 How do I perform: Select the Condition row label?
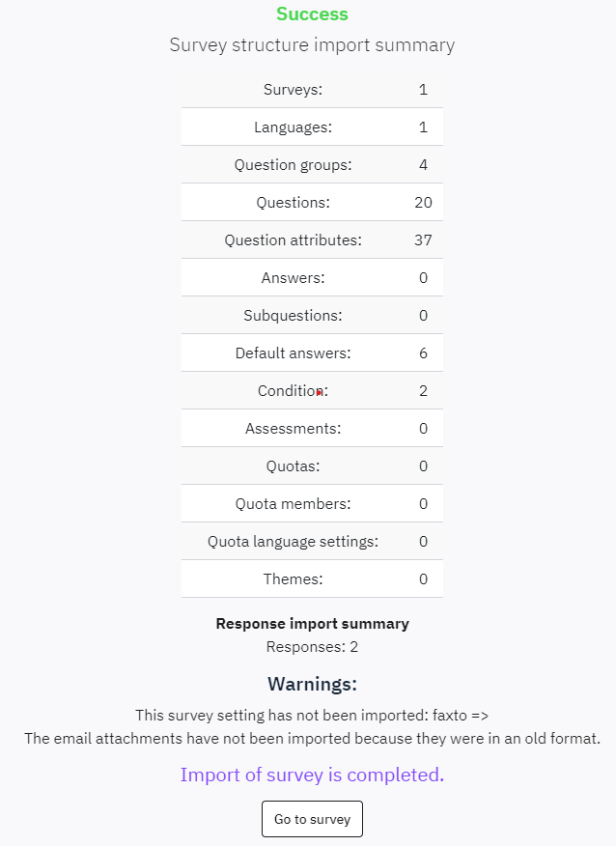point(293,390)
